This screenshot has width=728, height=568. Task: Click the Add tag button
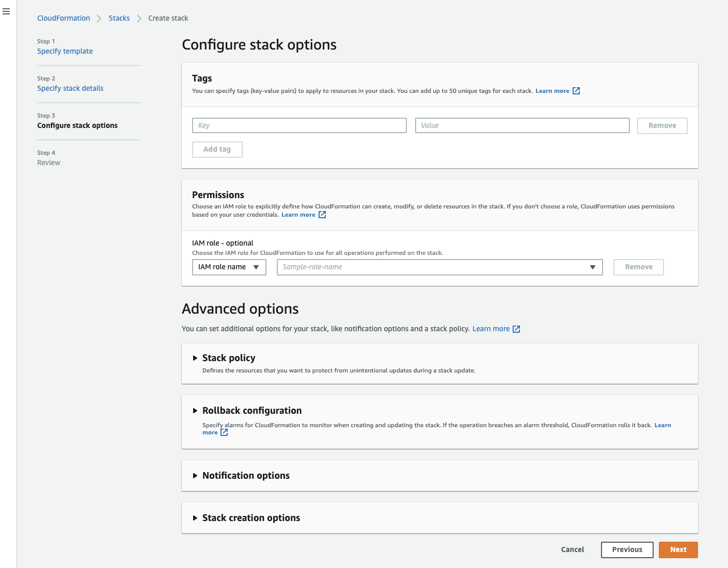pyautogui.click(x=217, y=149)
